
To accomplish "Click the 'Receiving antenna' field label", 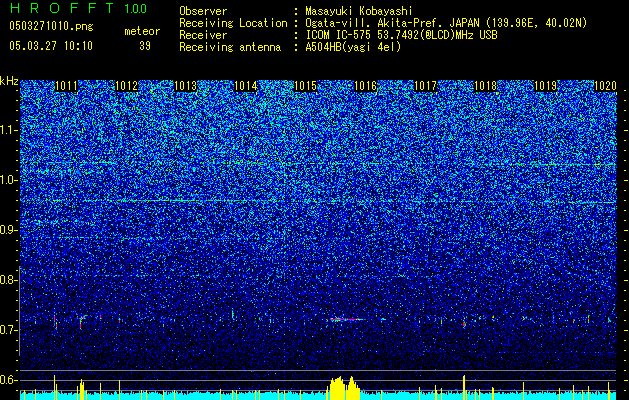I will [230, 47].
